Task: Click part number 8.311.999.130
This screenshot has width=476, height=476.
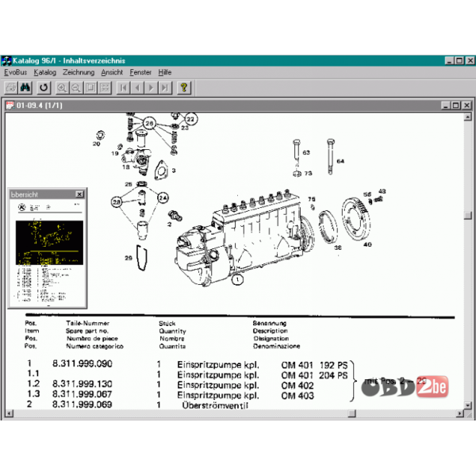Action: pyautogui.click(x=83, y=384)
